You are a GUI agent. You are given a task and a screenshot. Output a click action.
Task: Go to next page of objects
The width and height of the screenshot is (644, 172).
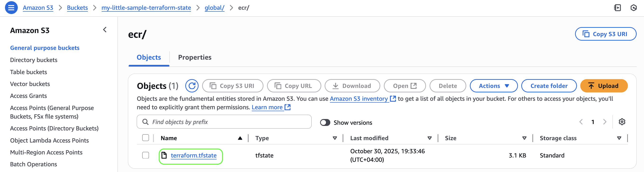coord(604,122)
